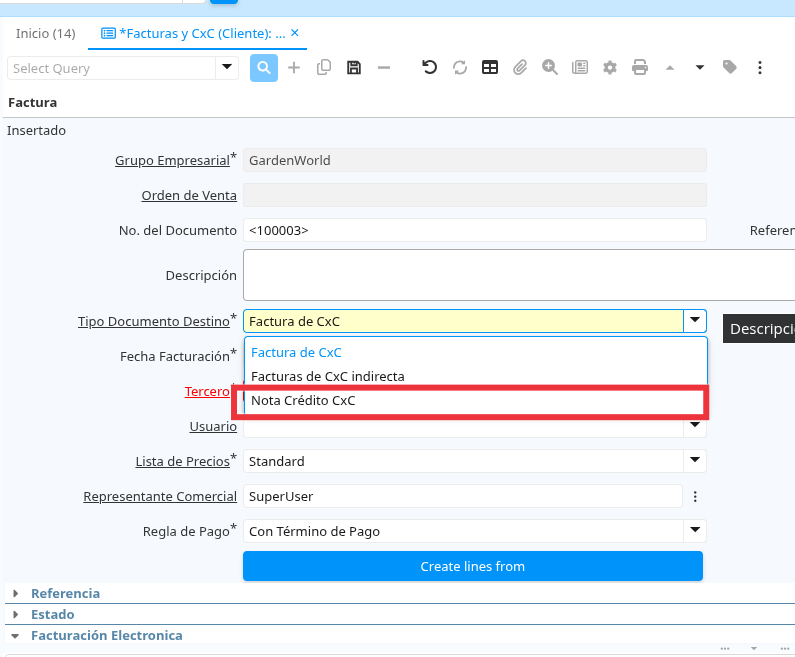Follow the Tercero field label link
This screenshot has width=795, height=657.
[x=207, y=391]
